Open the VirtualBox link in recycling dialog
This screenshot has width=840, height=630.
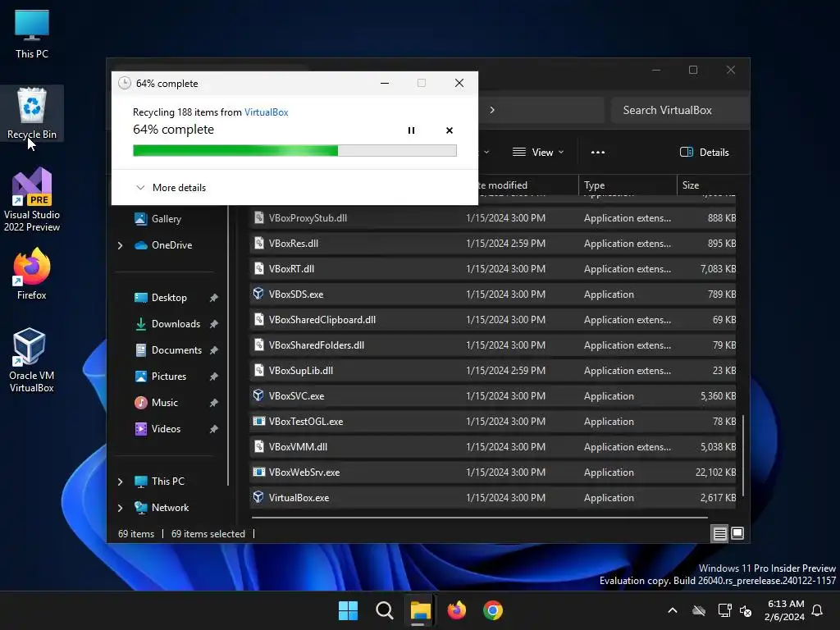pos(267,112)
